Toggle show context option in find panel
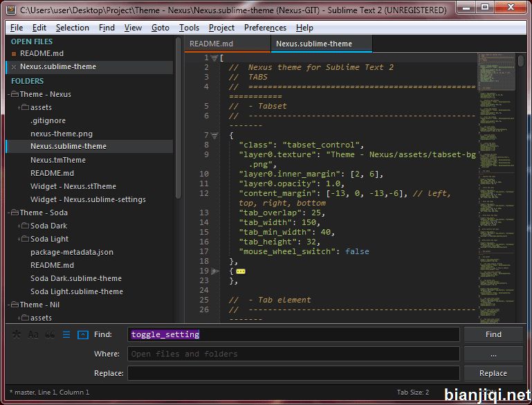The image size is (532, 405). click(66, 334)
